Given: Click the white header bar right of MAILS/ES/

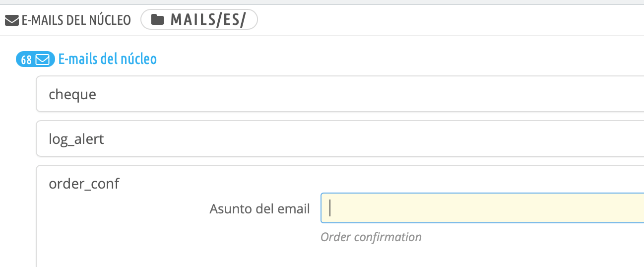Looking at the screenshot, I should point(447,20).
